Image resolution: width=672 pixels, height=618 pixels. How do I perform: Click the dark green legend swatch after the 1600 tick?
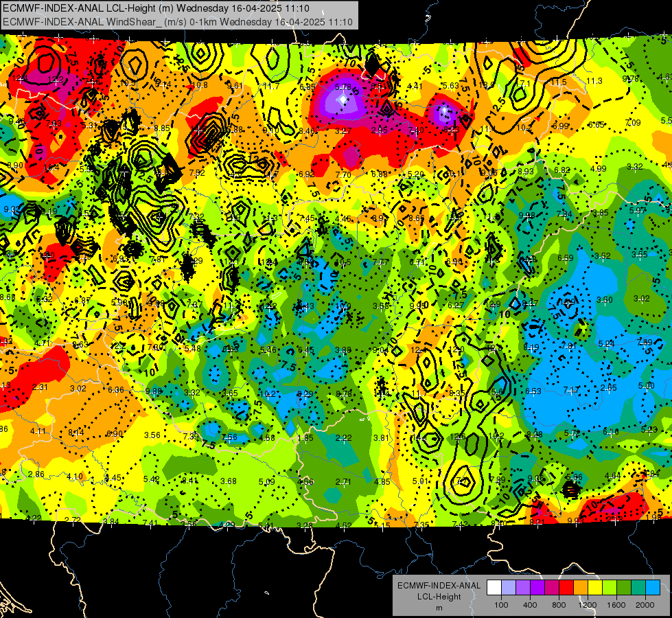point(624,588)
